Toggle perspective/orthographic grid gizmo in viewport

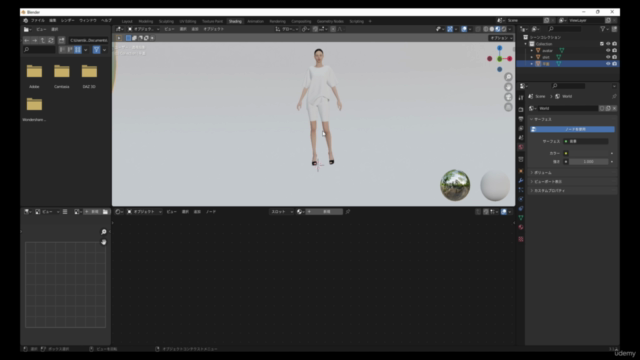[508, 107]
